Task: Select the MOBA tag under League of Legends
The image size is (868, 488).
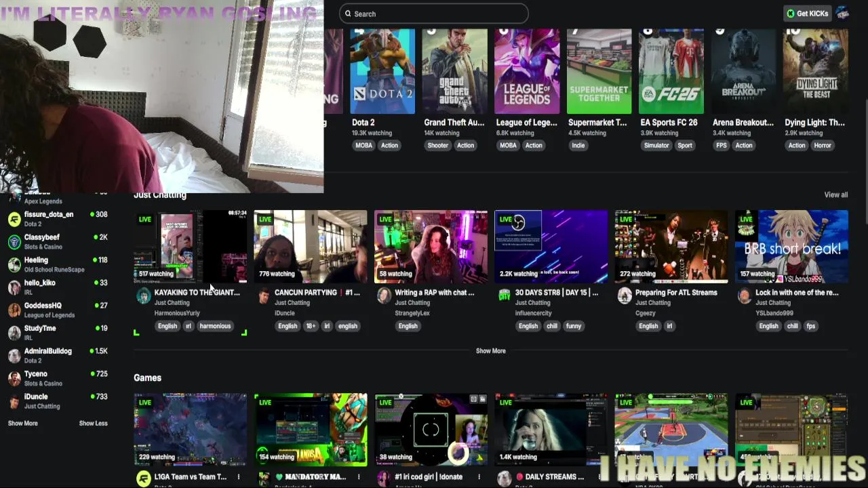Action: (508, 145)
